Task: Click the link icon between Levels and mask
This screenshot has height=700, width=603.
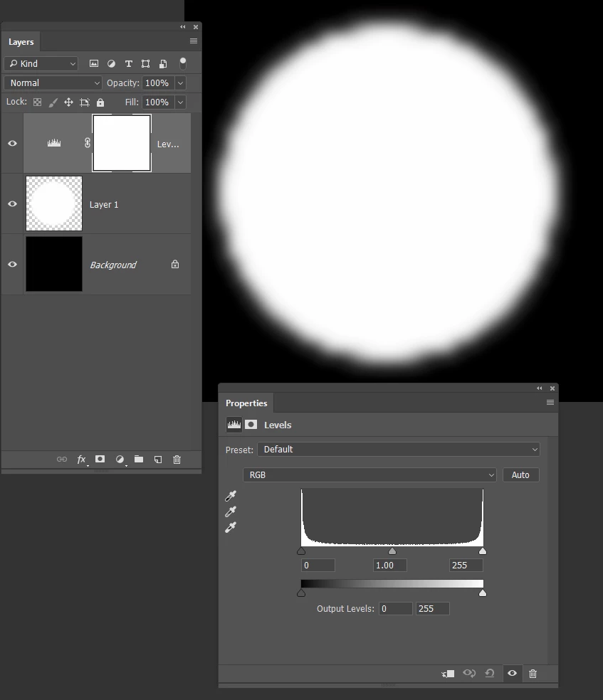Action: tap(88, 143)
